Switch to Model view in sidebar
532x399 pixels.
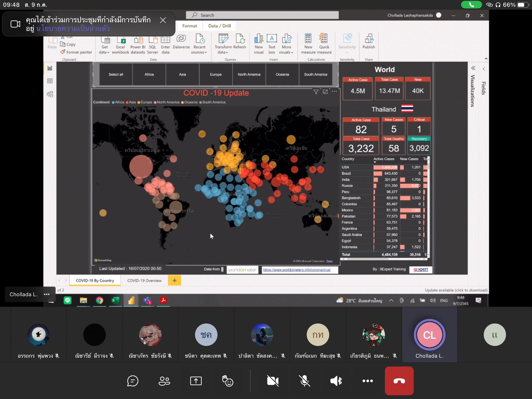point(50,94)
